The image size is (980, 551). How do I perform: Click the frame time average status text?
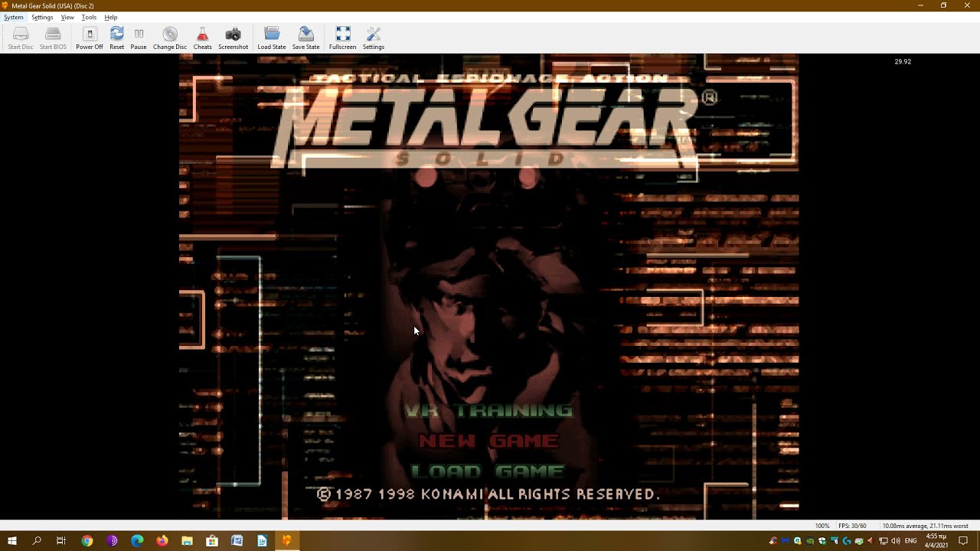pyautogui.click(x=926, y=526)
